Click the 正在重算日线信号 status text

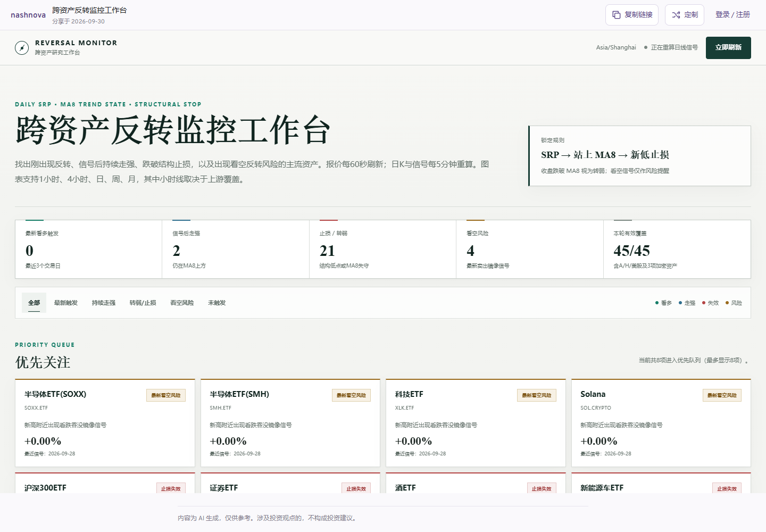tap(674, 47)
